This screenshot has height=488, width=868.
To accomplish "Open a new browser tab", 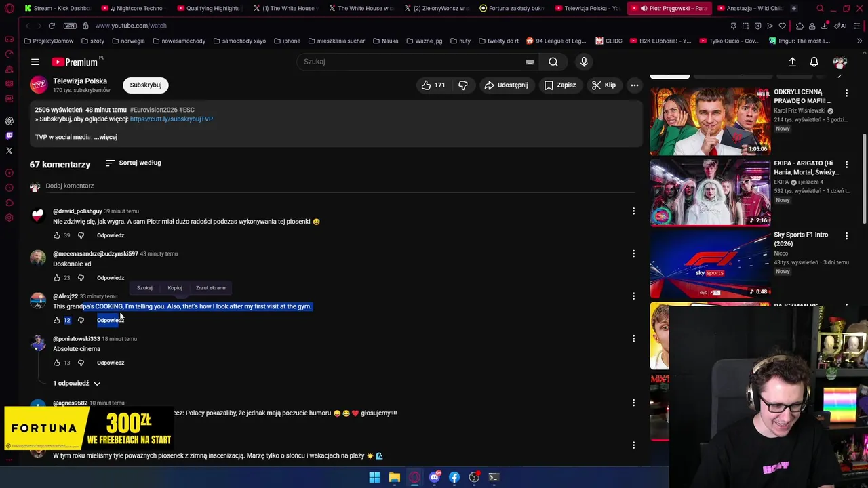I will pyautogui.click(x=794, y=8).
